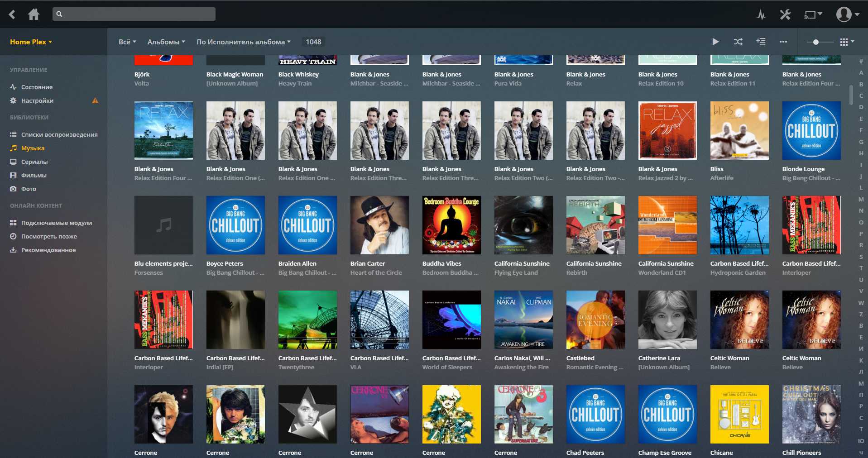Screen dimensions: 868x458
Task: Jump to letter C in alphabet index
Action: [x=861, y=95]
